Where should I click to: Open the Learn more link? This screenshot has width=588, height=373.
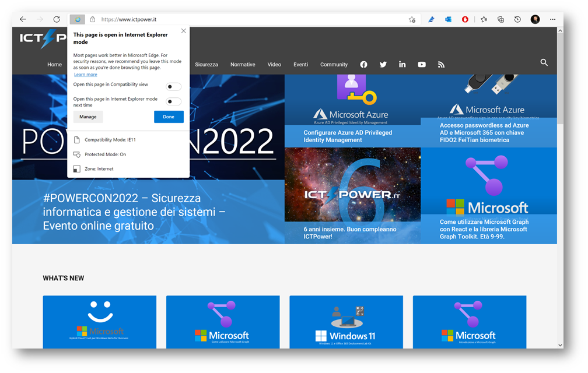pos(86,75)
